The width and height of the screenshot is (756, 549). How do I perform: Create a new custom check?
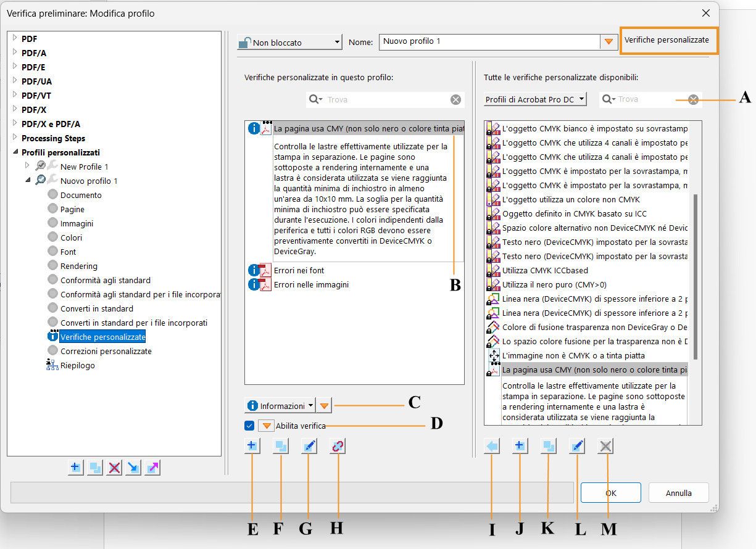pyautogui.click(x=252, y=445)
